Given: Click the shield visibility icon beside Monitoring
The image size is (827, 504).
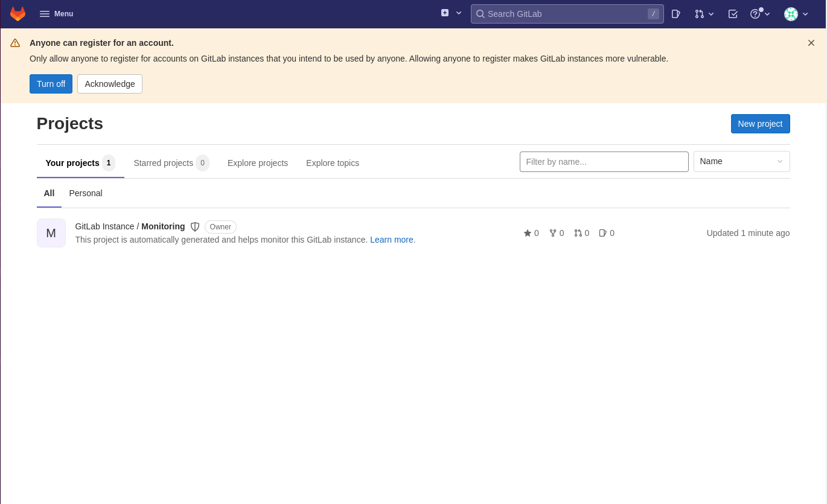Looking at the screenshot, I should pyautogui.click(x=195, y=227).
